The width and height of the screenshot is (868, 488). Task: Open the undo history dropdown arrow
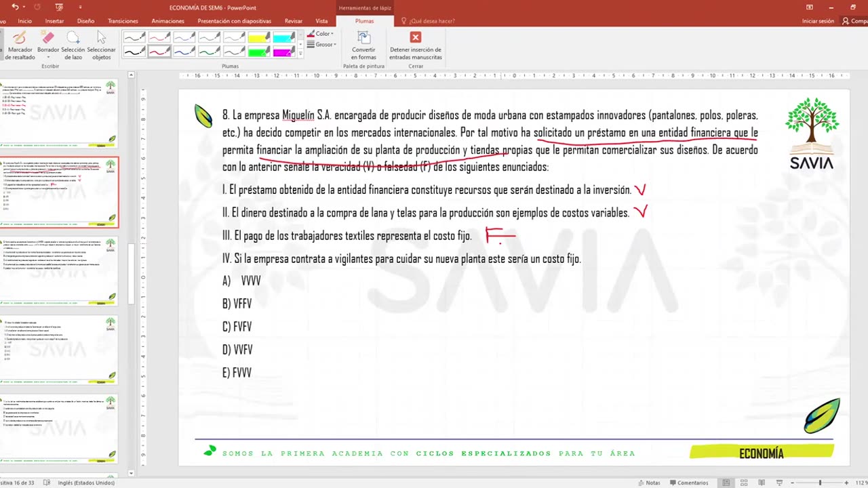pos(24,7)
